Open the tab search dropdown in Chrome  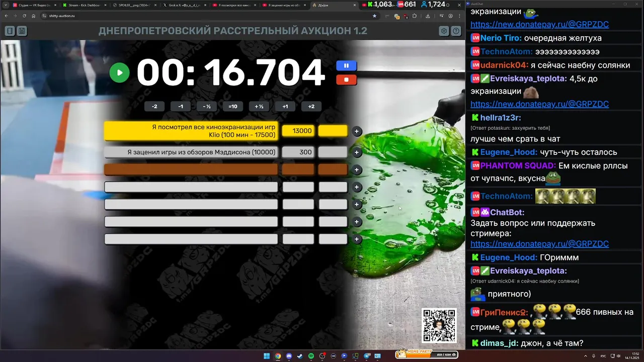click(5, 5)
